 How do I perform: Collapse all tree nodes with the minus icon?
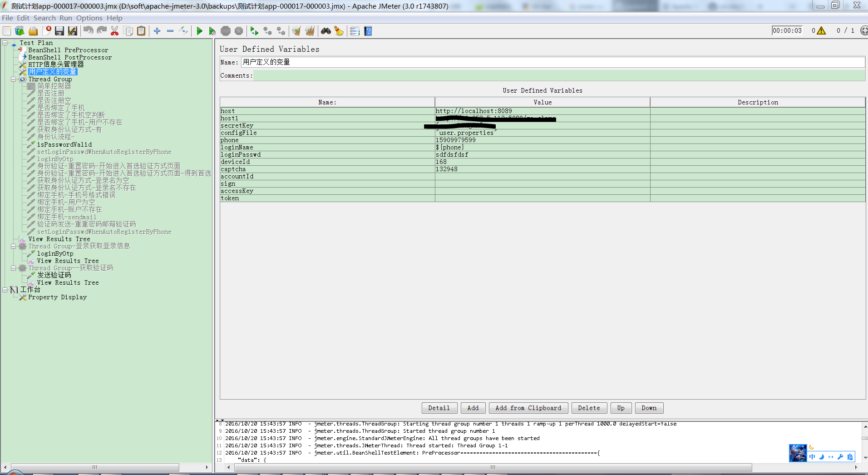(170, 31)
